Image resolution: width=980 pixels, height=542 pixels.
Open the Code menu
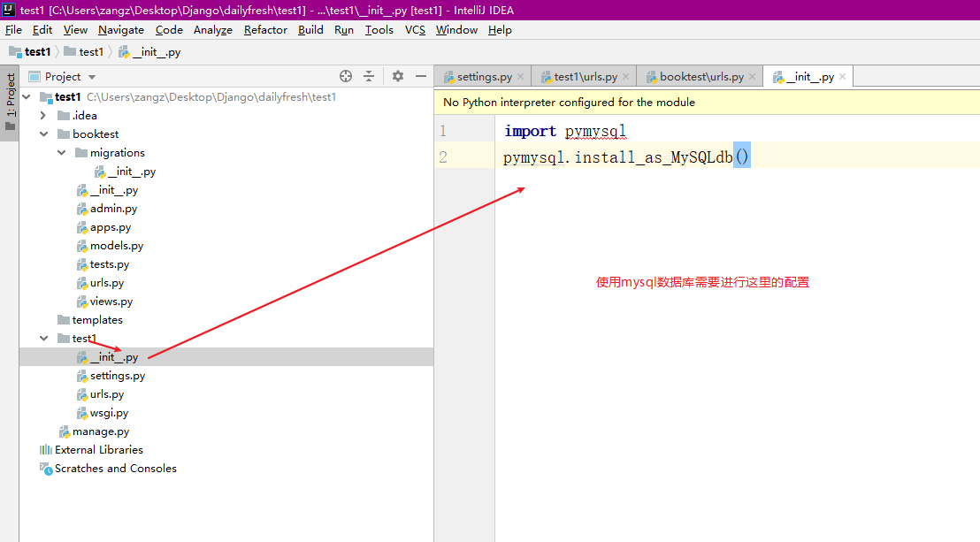coord(169,30)
